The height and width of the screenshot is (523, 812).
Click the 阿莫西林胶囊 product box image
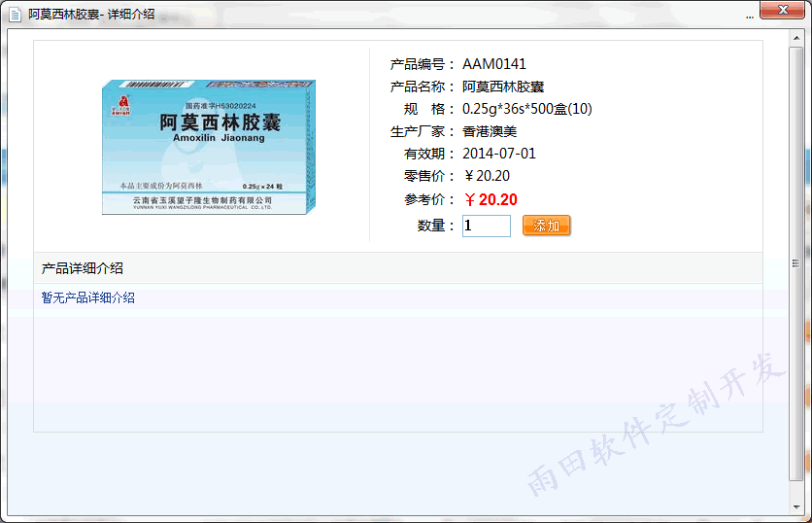208,147
